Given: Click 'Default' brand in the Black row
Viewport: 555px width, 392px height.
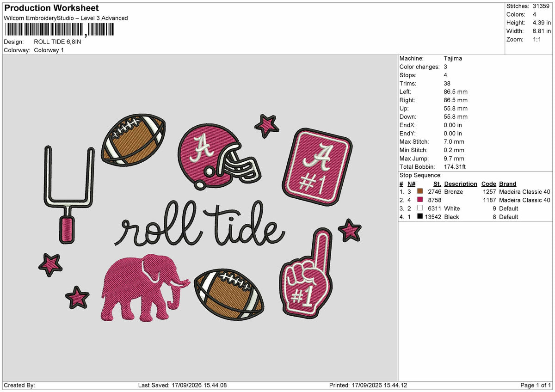Looking at the screenshot, I should tap(509, 217).
